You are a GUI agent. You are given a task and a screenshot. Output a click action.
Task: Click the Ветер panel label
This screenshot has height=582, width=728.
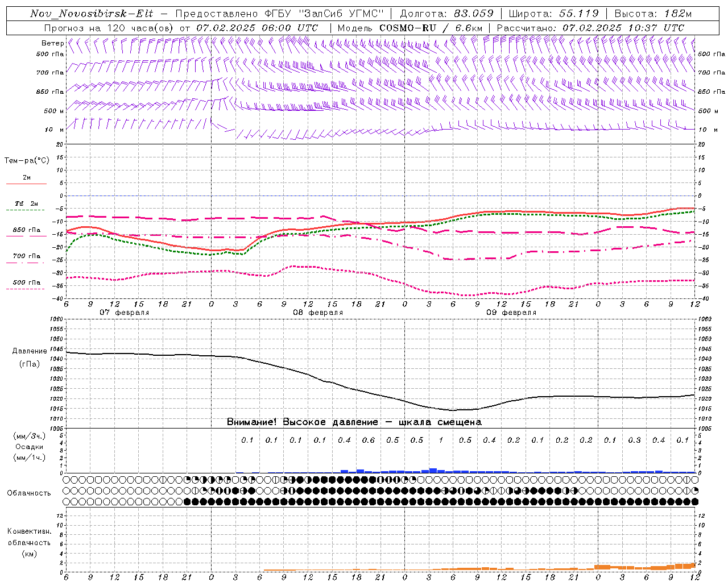coord(52,43)
